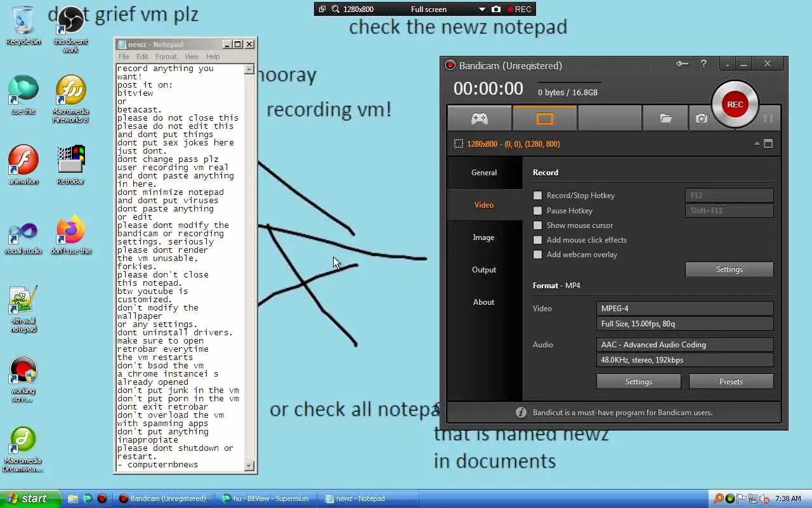Click 'AAC - Advanced Audio Coding' field
812x508 pixels.
(x=685, y=345)
